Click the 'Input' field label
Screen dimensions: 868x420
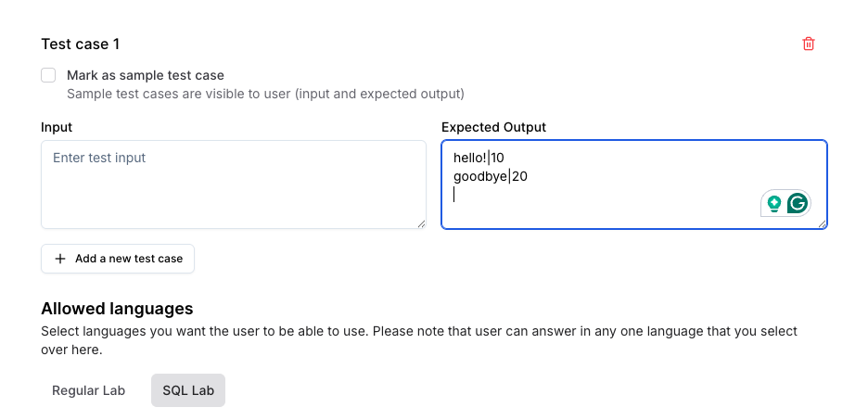(x=57, y=127)
